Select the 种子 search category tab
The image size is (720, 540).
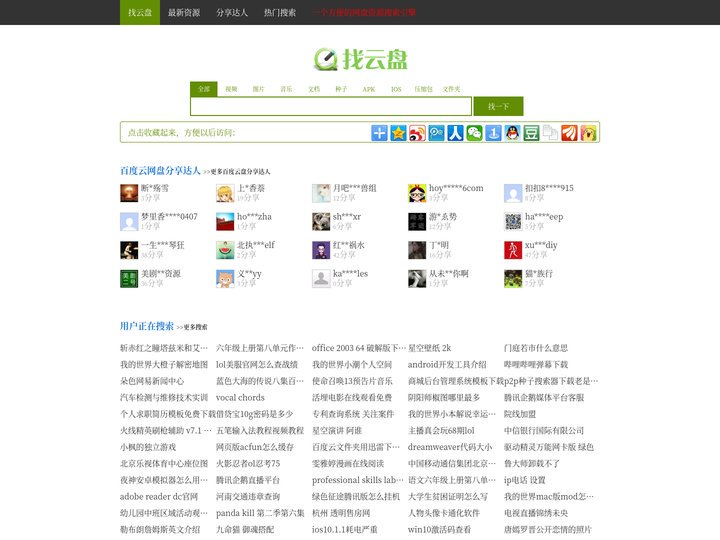point(341,89)
